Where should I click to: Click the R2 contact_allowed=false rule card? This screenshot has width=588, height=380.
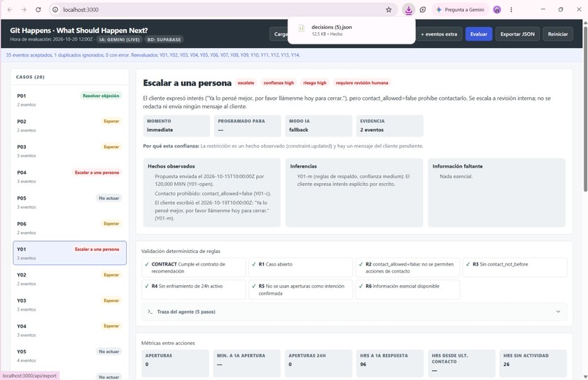(408, 268)
